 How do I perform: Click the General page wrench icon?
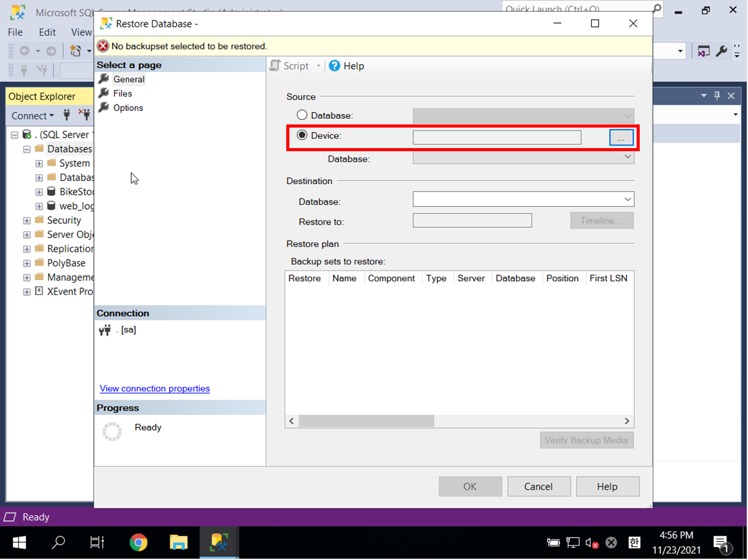104,79
